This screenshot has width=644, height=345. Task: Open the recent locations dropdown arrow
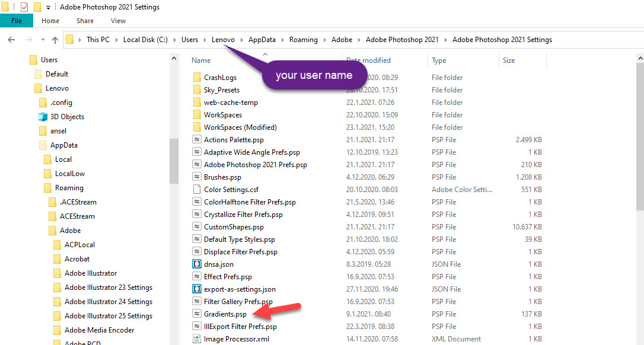tap(43, 40)
